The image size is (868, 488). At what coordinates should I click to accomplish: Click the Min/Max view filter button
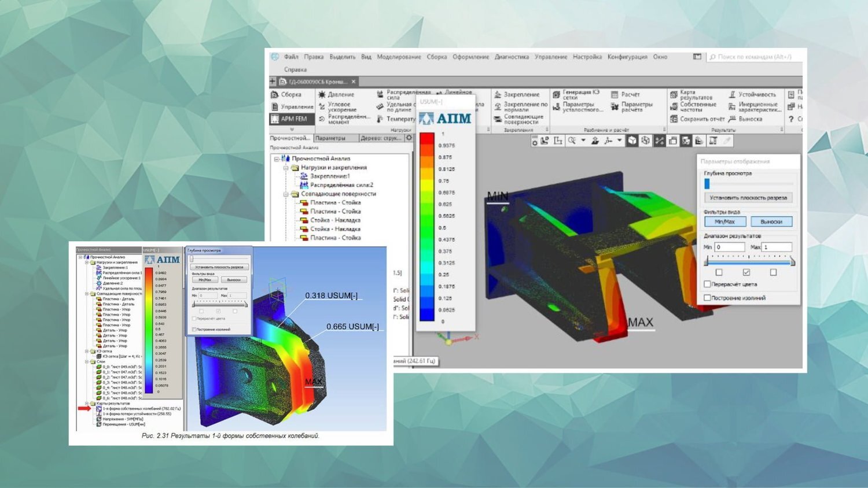point(724,221)
